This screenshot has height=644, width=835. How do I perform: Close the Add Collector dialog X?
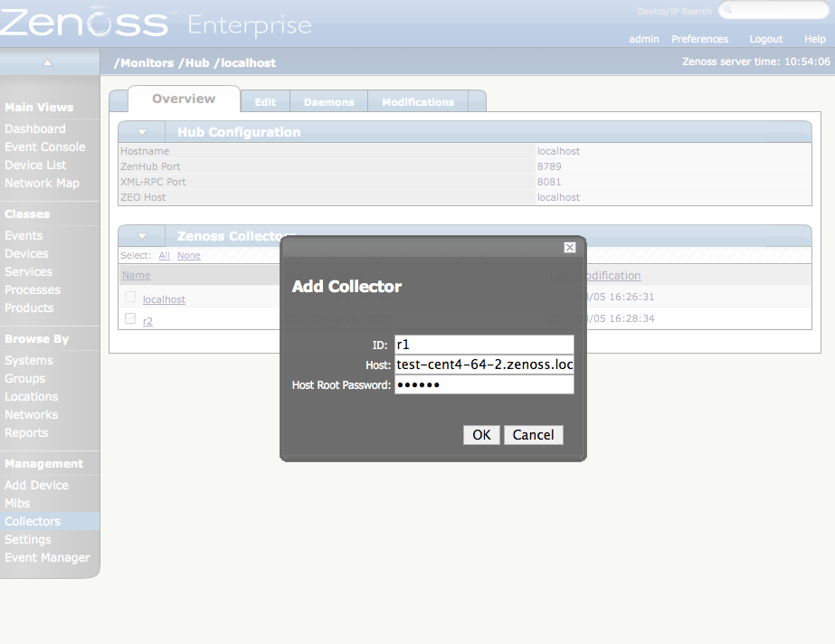click(570, 248)
